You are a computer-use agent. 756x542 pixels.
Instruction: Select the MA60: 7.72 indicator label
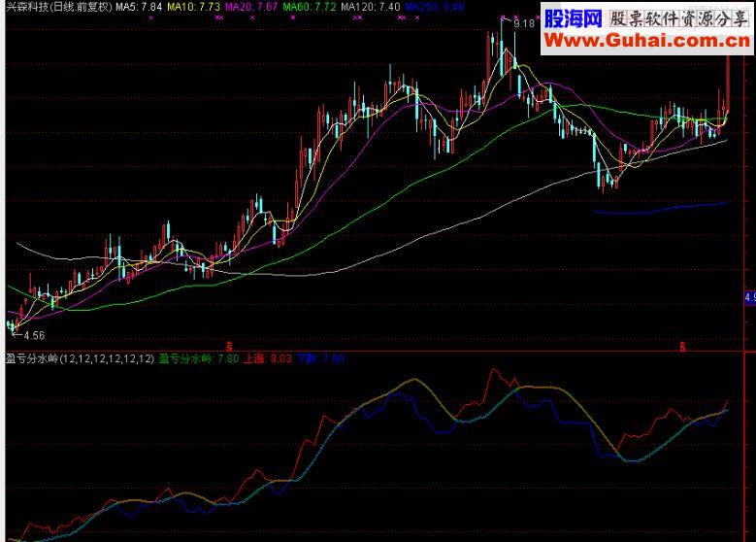(x=309, y=7)
